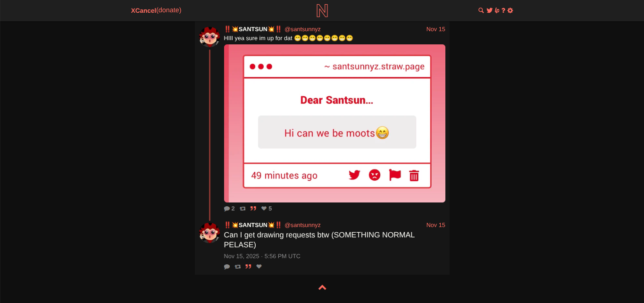Click the retweet icon on drawing requests tweet

tap(238, 267)
